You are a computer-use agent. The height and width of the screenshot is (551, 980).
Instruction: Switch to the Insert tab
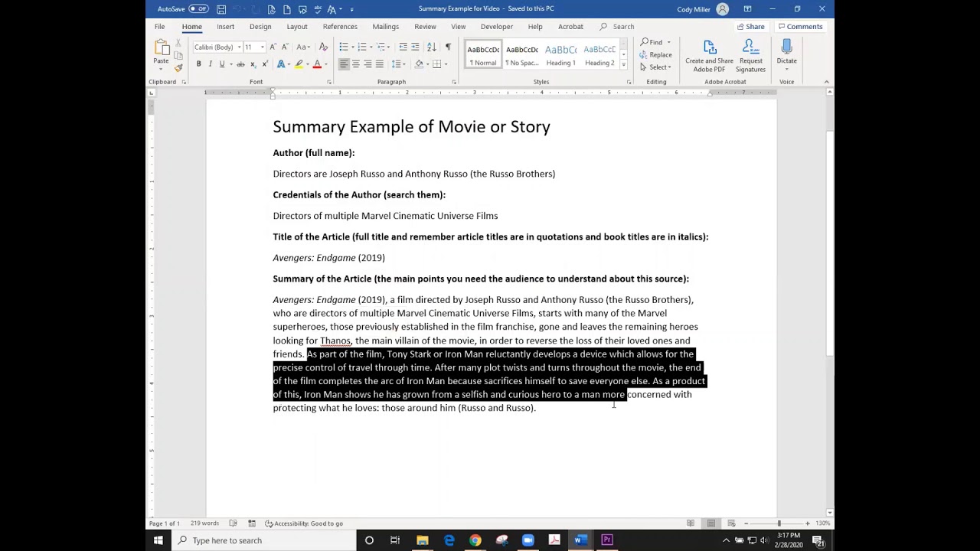pyautogui.click(x=225, y=27)
